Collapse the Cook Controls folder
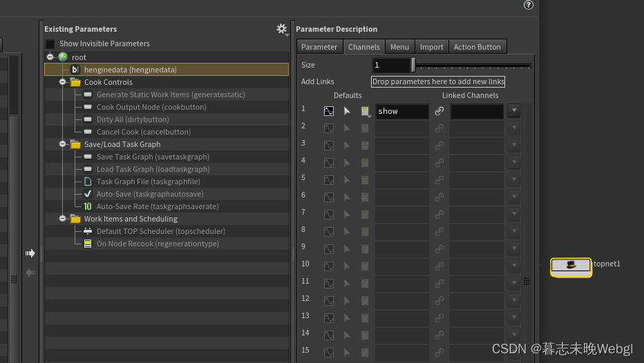 coord(62,82)
